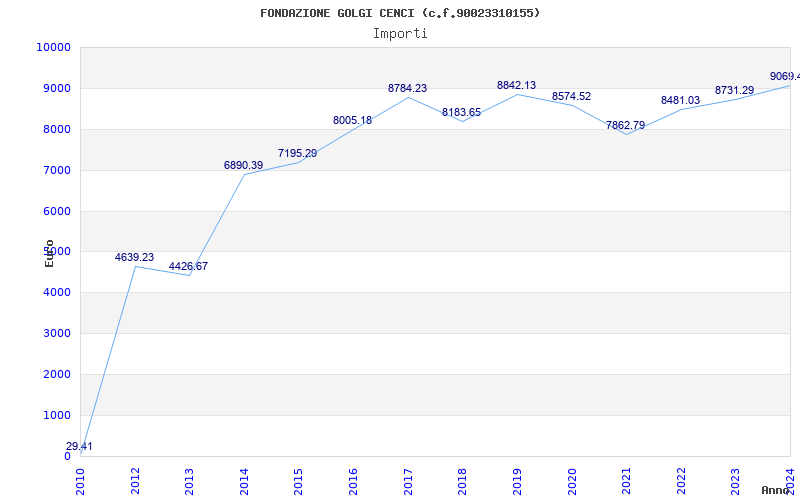Click the 7000 y-axis tick label

click(56, 170)
